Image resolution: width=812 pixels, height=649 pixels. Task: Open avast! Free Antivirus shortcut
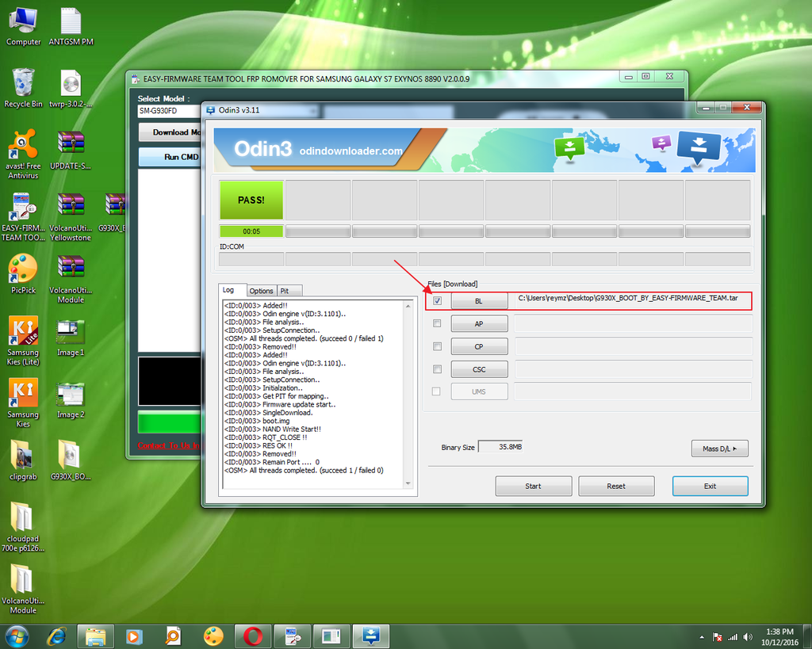point(23,146)
